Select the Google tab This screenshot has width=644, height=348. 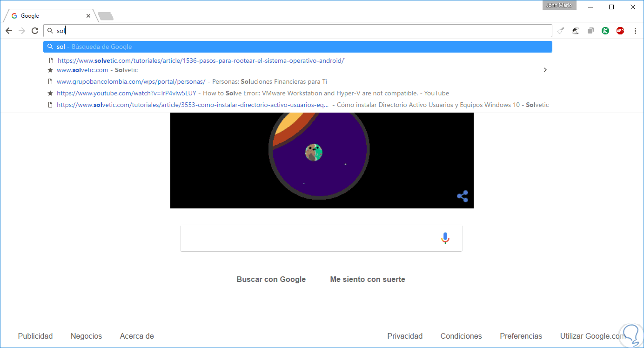tap(50, 16)
